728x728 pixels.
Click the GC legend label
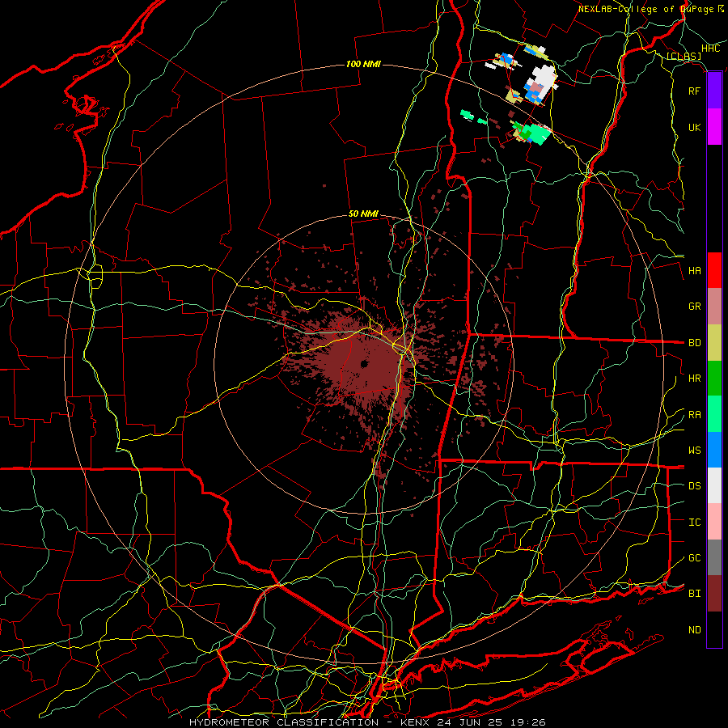pyautogui.click(x=694, y=558)
